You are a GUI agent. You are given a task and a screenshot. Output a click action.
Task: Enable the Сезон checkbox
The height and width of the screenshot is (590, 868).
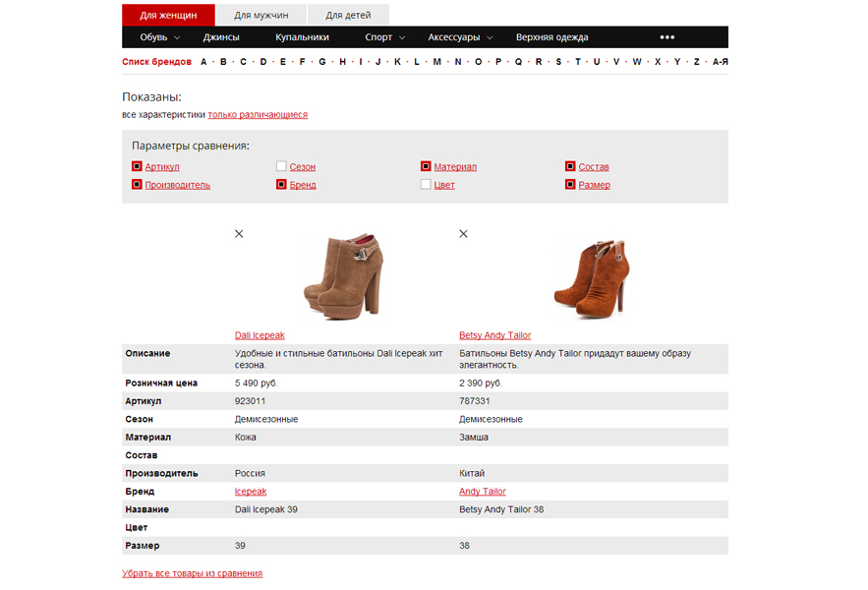pos(281,166)
